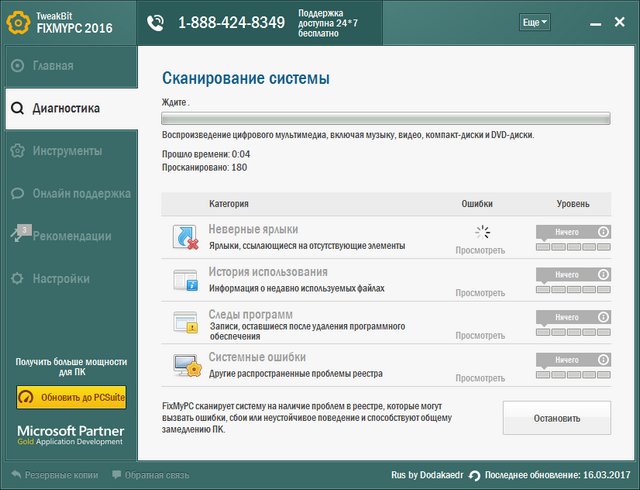The image size is (640, 490).
Task: Click the TweakBit FixMyPC gear logo
Action: (x=18, y=22)
